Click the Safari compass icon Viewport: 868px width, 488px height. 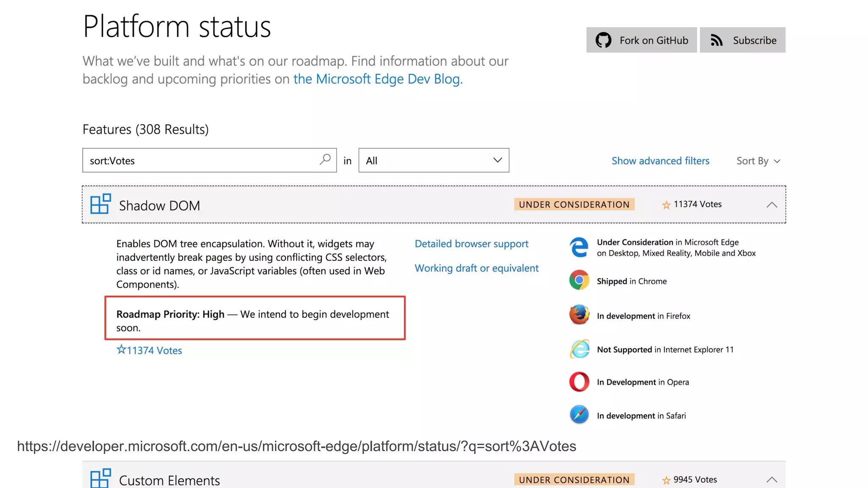[579, 415]
